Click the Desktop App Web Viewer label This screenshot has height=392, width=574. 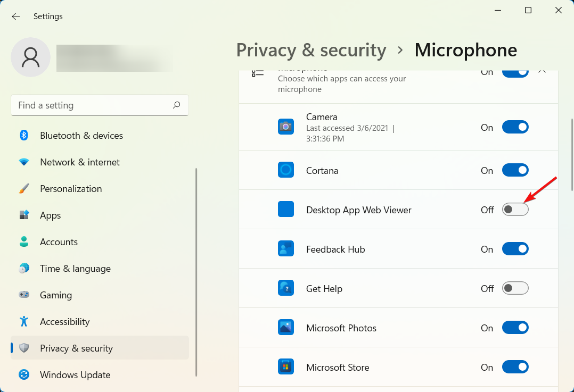click(359, 210)
